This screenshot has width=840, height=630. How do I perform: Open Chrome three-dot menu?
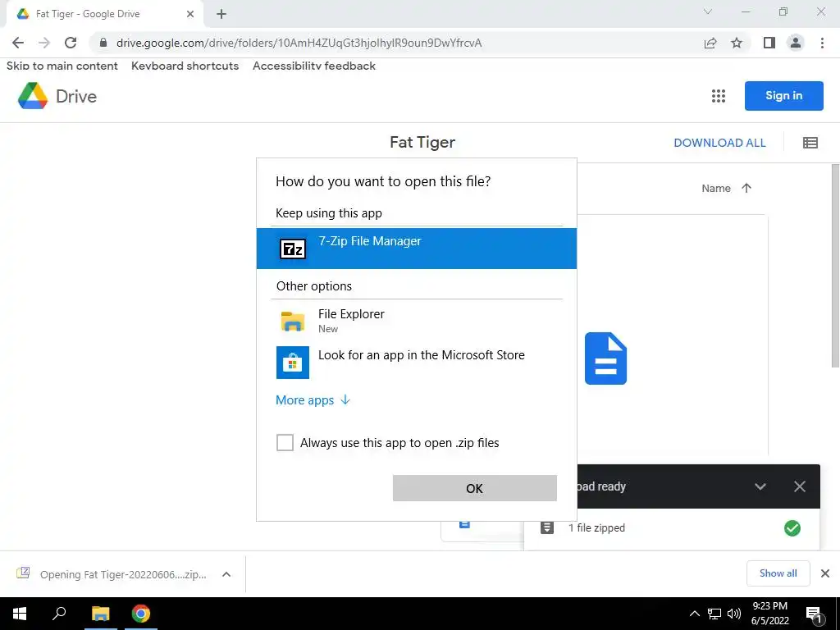pyautogui.click(x=822, y=43)
